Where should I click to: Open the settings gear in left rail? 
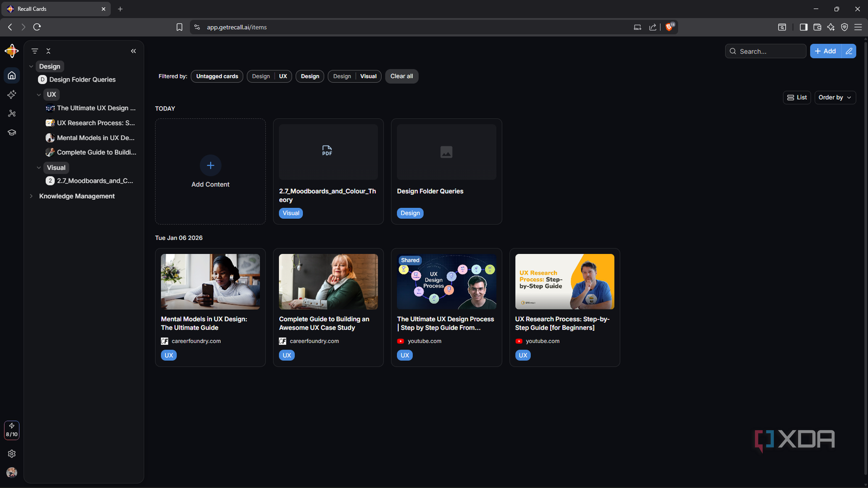[x=12, y=454]
